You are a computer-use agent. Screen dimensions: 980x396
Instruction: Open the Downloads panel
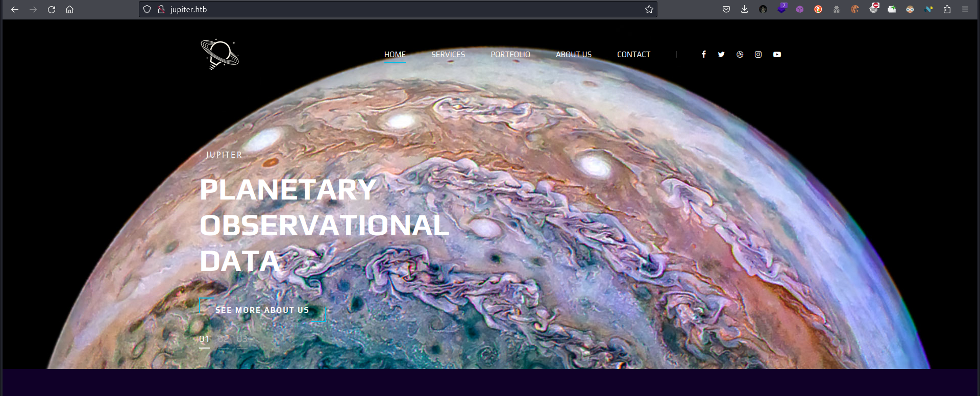(745, 9)
